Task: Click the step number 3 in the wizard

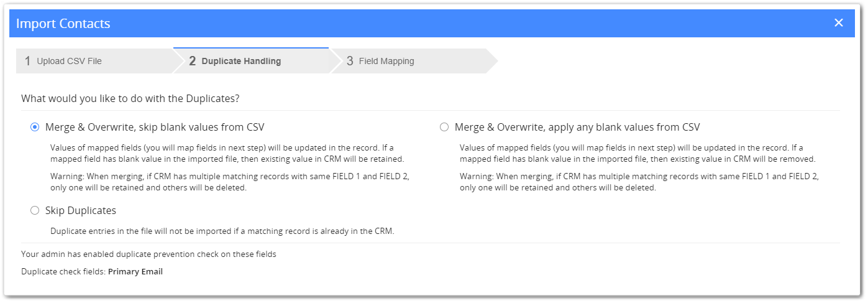Action: point(350,61)
